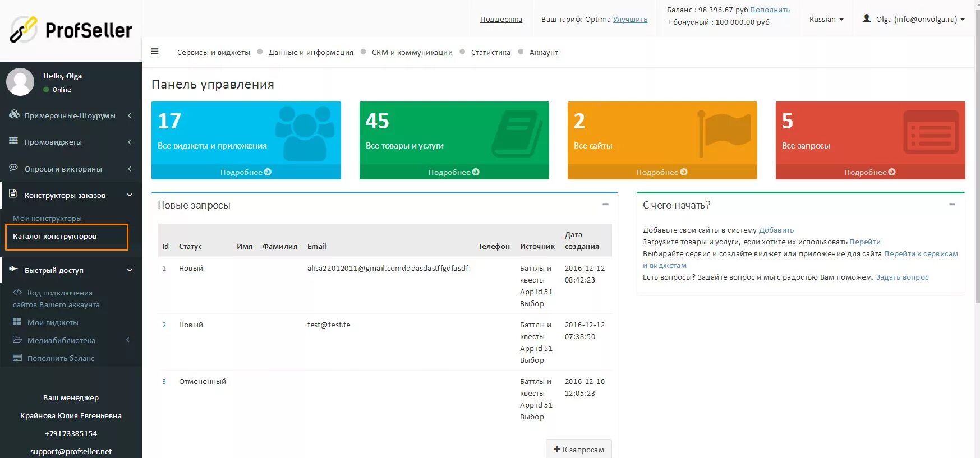Click Улучшить to upgrade tariff

coord(630,19)
